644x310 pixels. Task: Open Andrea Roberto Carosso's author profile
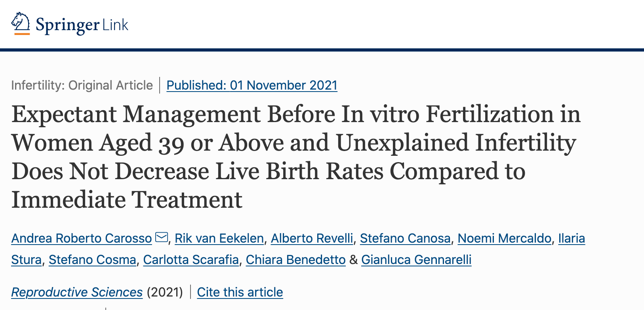point(81,238)
